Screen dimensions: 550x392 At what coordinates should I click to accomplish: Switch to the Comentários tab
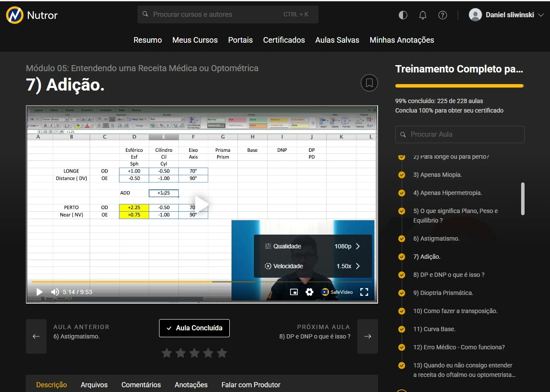pyautogui.click(x=141, y=385)
